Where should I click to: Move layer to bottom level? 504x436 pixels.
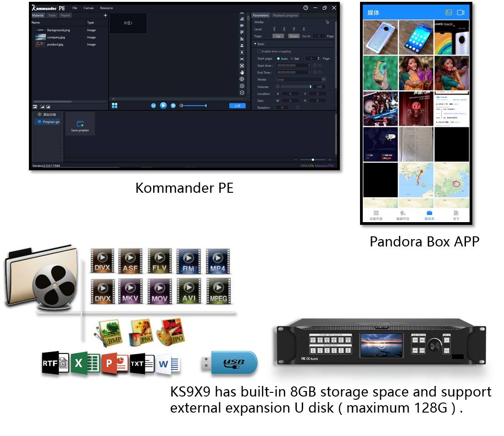[x=284, y=29]
